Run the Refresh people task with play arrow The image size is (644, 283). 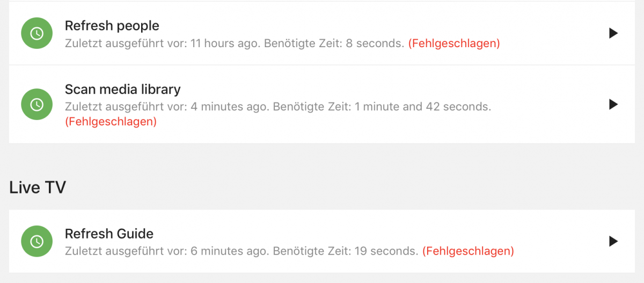coord(613,33)
